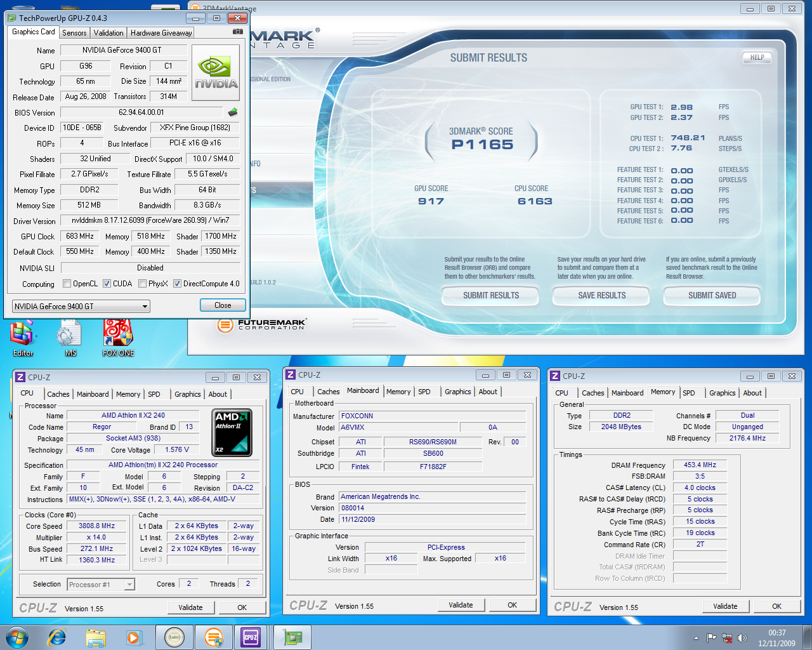Click the DRAM Frequency value 453.4 MHz
Screen dimensions: 812x650
pyautogui.click(x=700, y=465)
